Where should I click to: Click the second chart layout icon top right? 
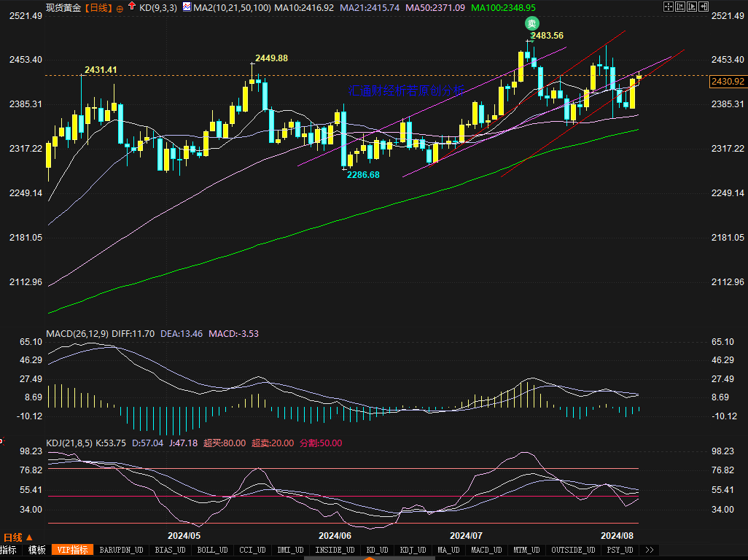click(x=680, y=7)
